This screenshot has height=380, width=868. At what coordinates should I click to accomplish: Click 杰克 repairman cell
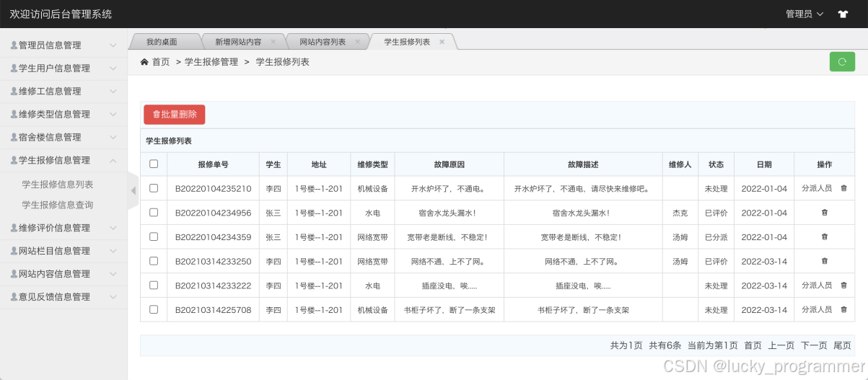(680, 213)
